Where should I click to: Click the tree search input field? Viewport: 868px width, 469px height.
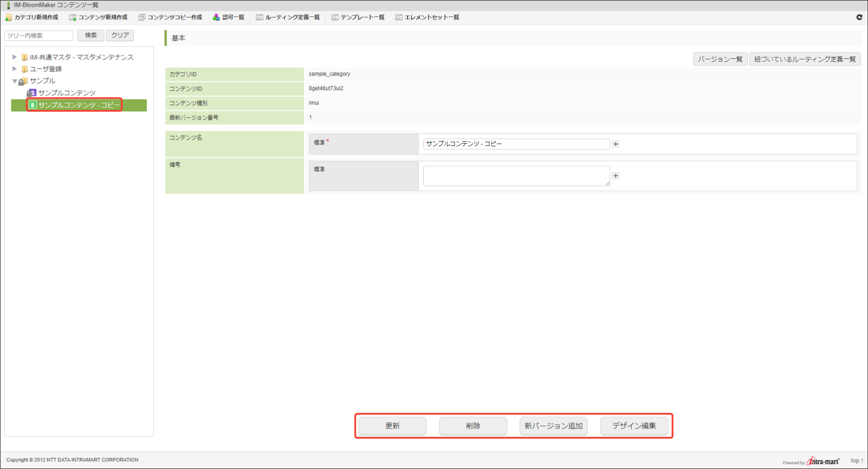click(39, 35)
